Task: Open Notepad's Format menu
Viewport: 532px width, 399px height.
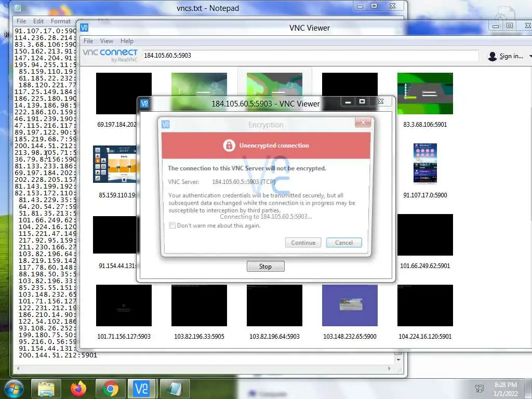Action: (61, 21)
